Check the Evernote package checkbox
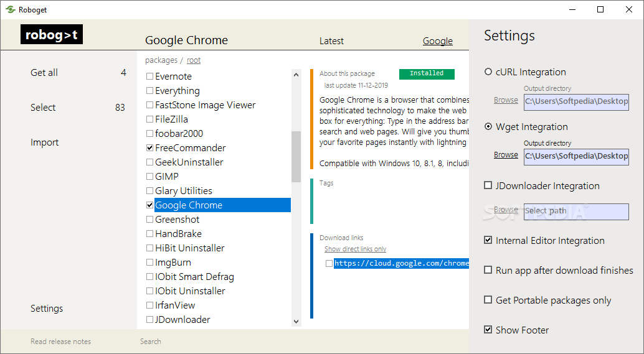The width and height of the screenshot is (644, 354). click(150, 77)
